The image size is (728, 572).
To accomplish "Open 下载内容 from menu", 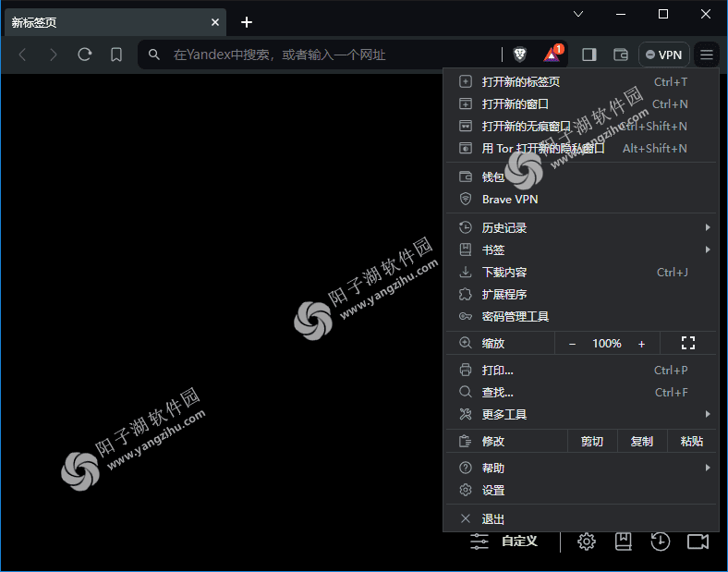I will [x=580, y=272].
